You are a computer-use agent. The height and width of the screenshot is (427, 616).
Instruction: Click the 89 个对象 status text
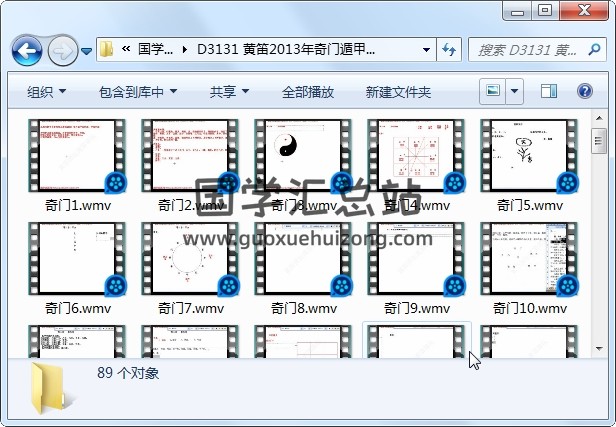coord(128,373)
